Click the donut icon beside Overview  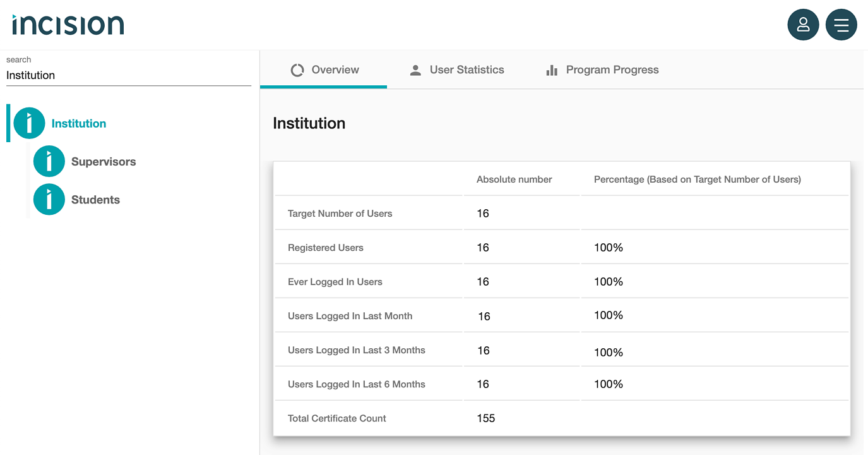coord(297,70)
